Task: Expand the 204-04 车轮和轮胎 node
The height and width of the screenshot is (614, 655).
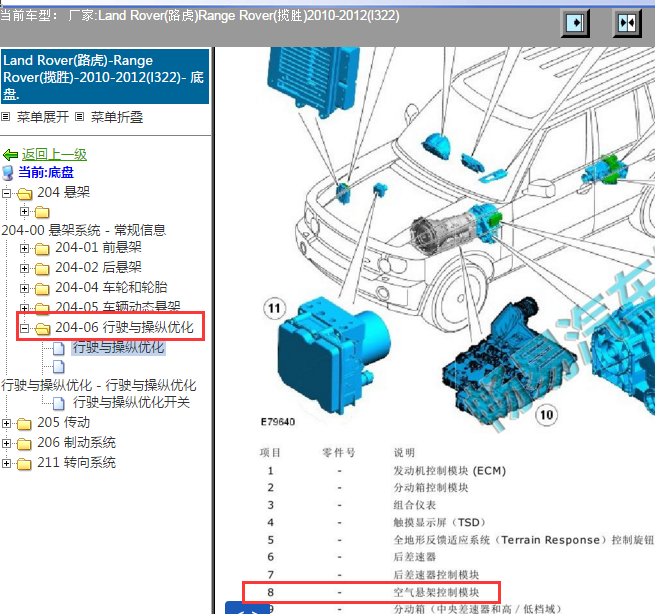Action: point(24,288)
